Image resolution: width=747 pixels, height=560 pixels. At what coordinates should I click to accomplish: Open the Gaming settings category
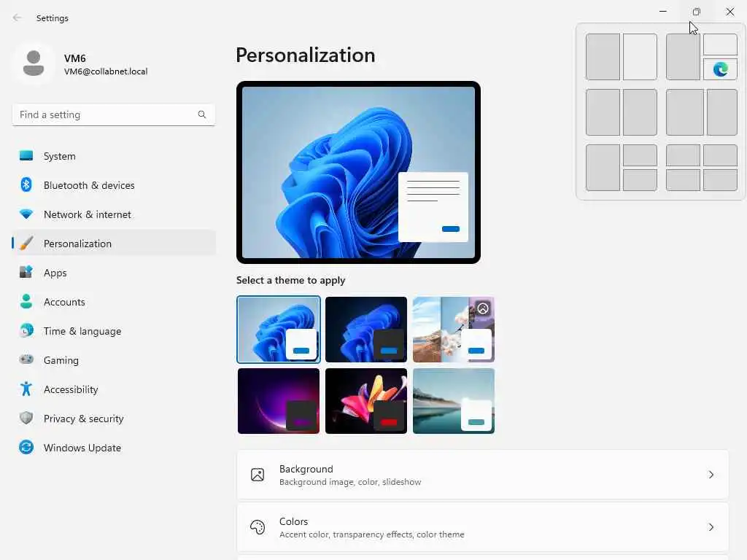click(x=113, y=360)
